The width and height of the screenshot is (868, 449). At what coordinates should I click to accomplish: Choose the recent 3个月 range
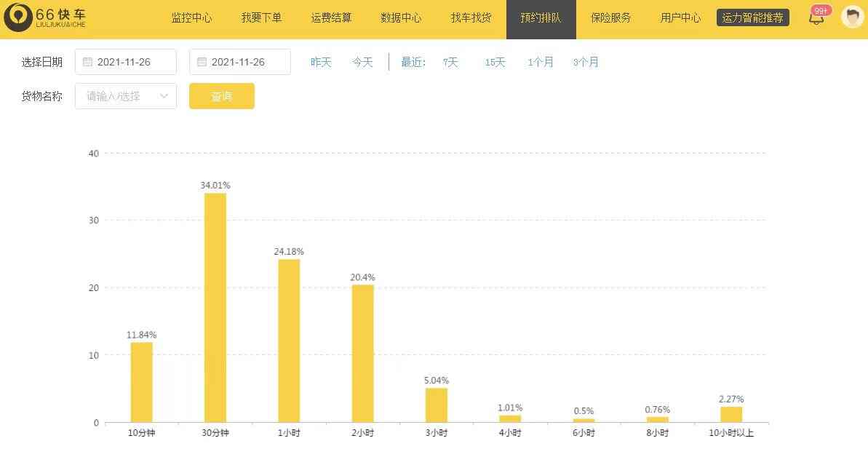coord(586,63)
